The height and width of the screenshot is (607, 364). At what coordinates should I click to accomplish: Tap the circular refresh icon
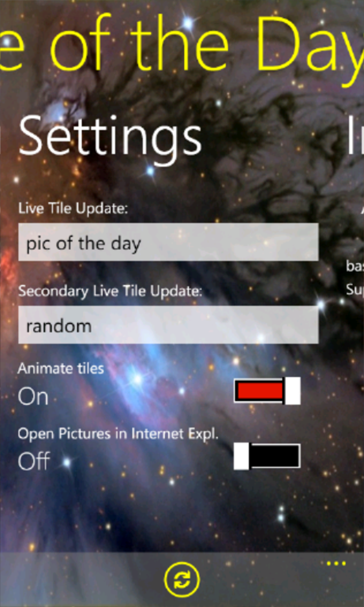pyautogui.click(x=182, y=580)
